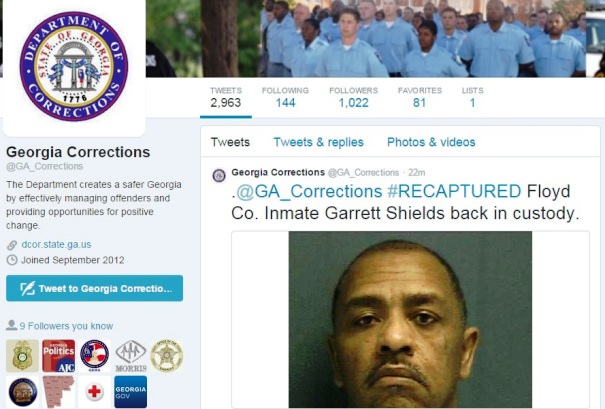Select the Tweets tab

pos(230,142)
